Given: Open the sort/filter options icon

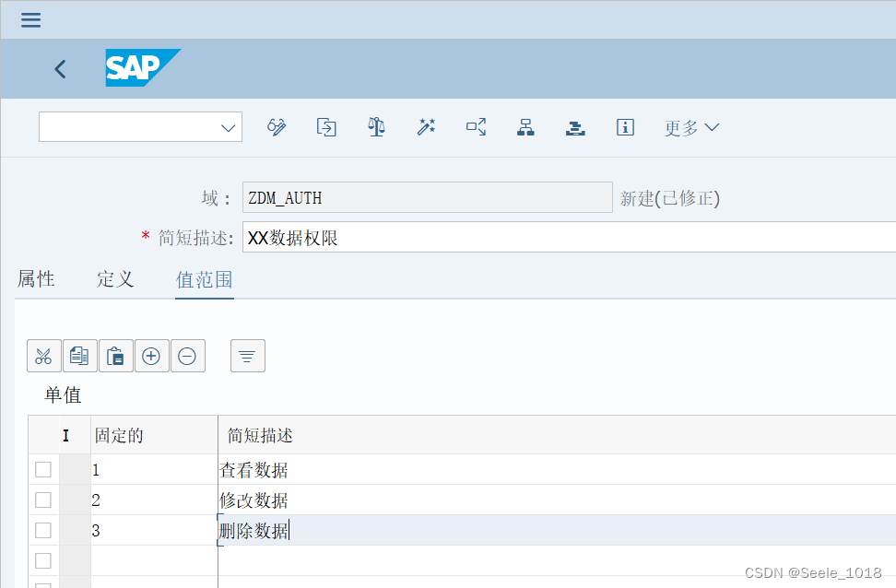Looking at the screenshot, I should tap(247, 356).
